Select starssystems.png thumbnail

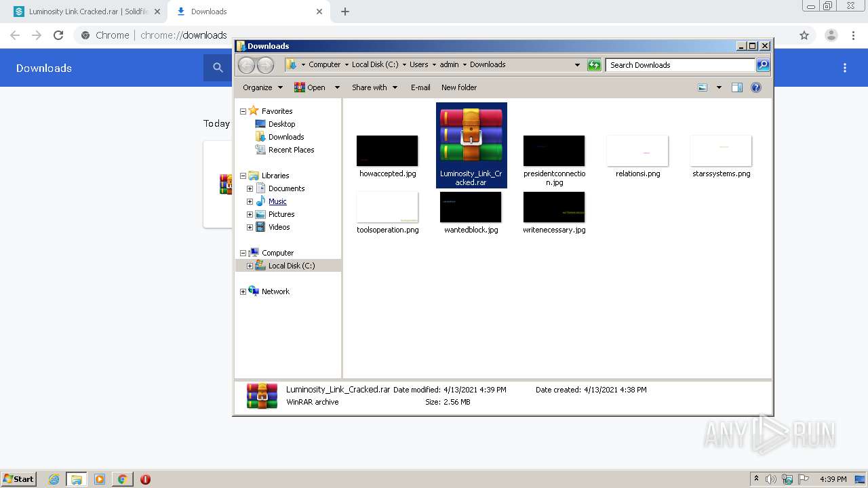click(x=721, y=150)
